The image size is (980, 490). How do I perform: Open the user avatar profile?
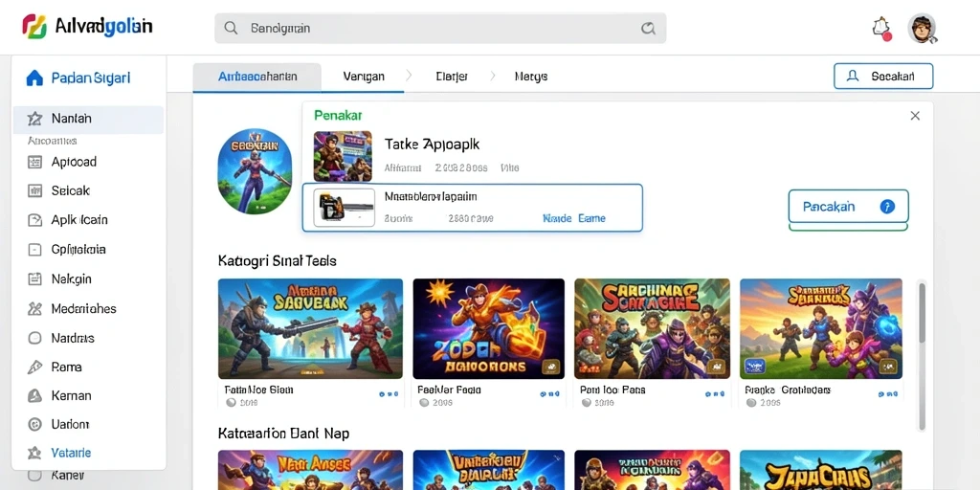tap(922, 29)
